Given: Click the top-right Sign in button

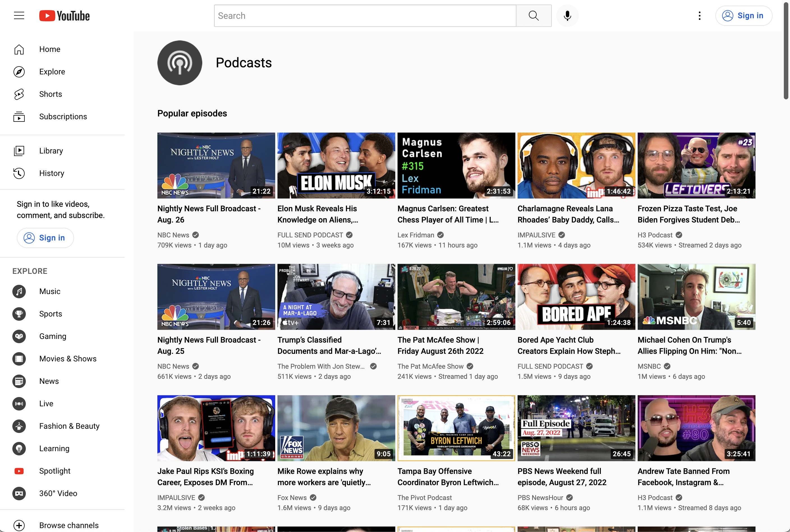Looking at the screenshot, I should point(743,16).
